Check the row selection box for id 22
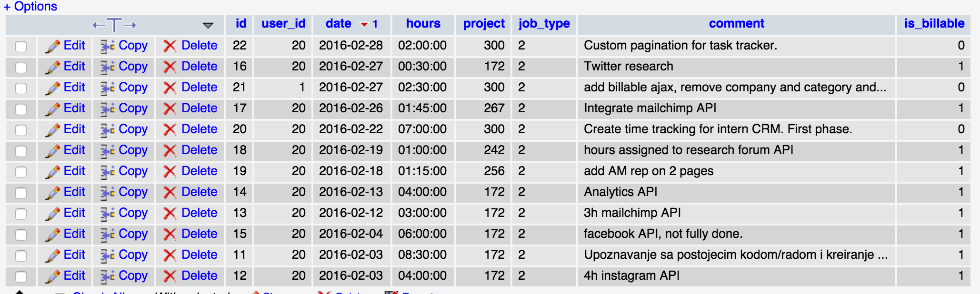 point(21,46)
